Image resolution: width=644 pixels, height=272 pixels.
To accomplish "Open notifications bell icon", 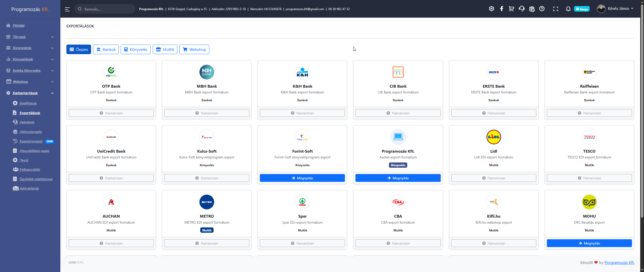I will 568,9.
